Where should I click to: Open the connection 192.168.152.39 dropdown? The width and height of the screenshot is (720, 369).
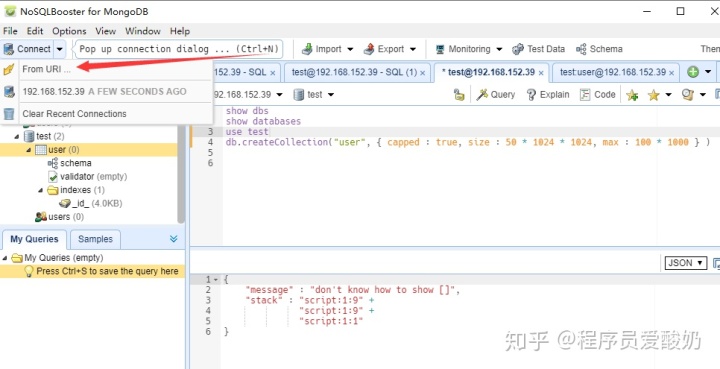pyautogui.click(x=279, y=95)
